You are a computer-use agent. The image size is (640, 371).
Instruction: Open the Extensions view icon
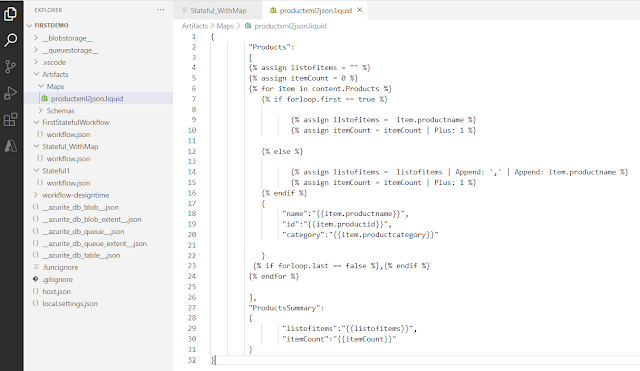(10, 120)
